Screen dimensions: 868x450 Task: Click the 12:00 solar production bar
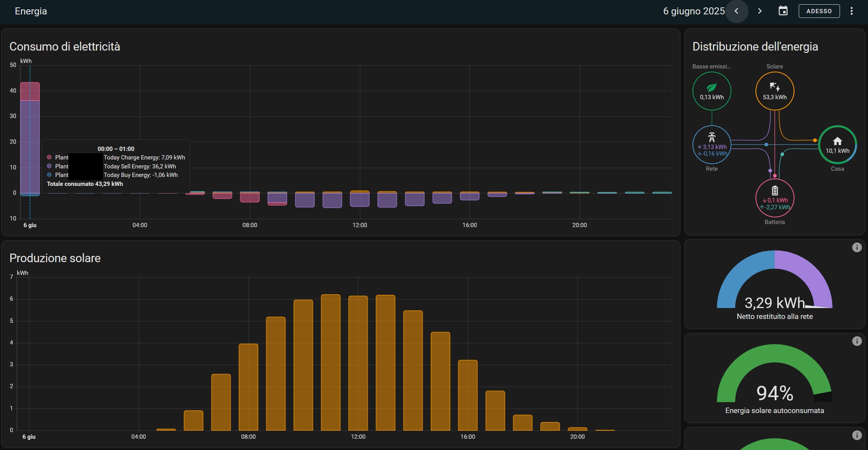(x=358, y=362)
